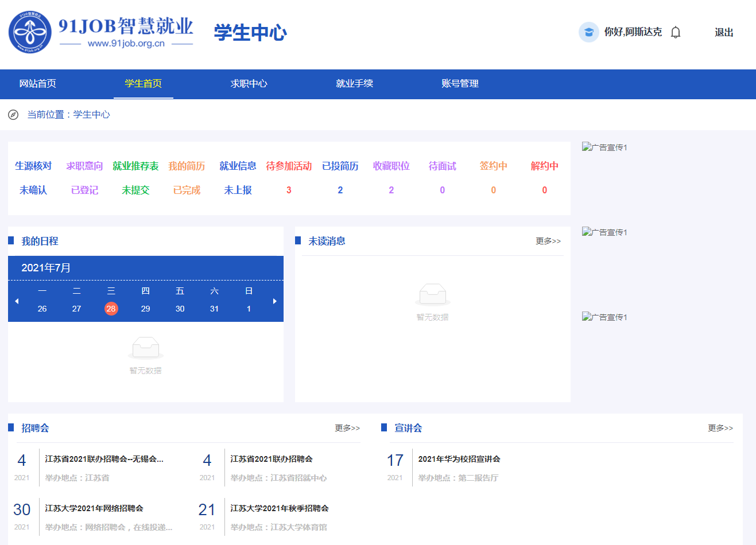Click the 学生中心 breadcrumb text

[x=92, y=115]
